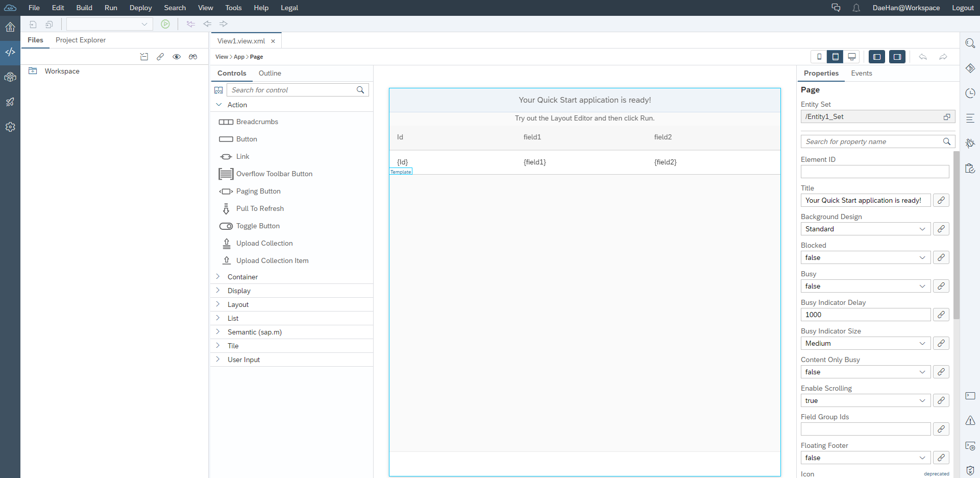Image resolution: width=980 pixels, height=478 pixels.
Task: Open the rocket icon in left sidebar
Action: point(10,102)
